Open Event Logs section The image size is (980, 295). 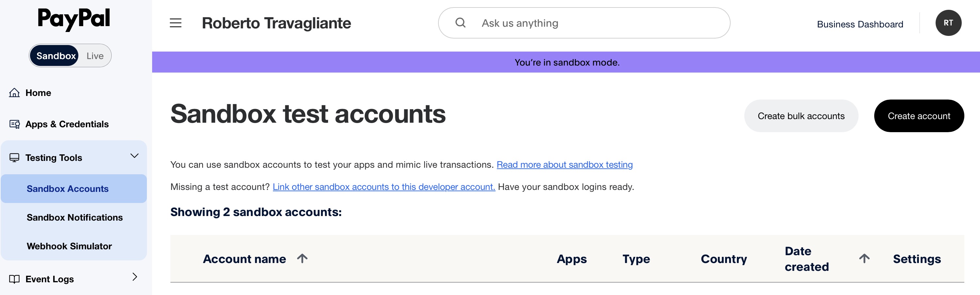tap(49, 279)
